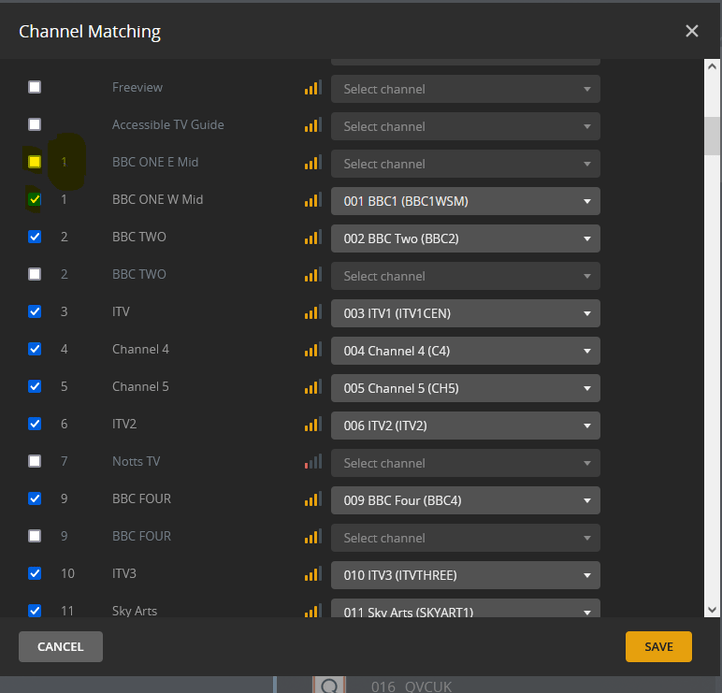Click signal icon beside Sky Arts
Image resolution: width=722 pixels, height=693 pixels.
pyautogui.click(x=313, y=610)
